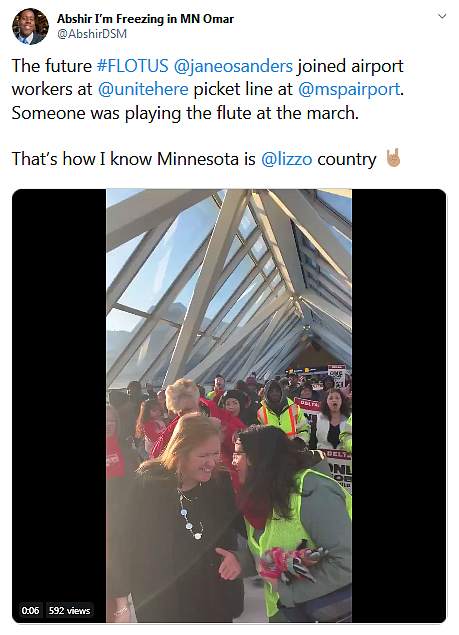This screenshot has height=635, width=459.
Task: Click the Delta picket sign in video
Action: pyautogui.click(x=339, y=470)
